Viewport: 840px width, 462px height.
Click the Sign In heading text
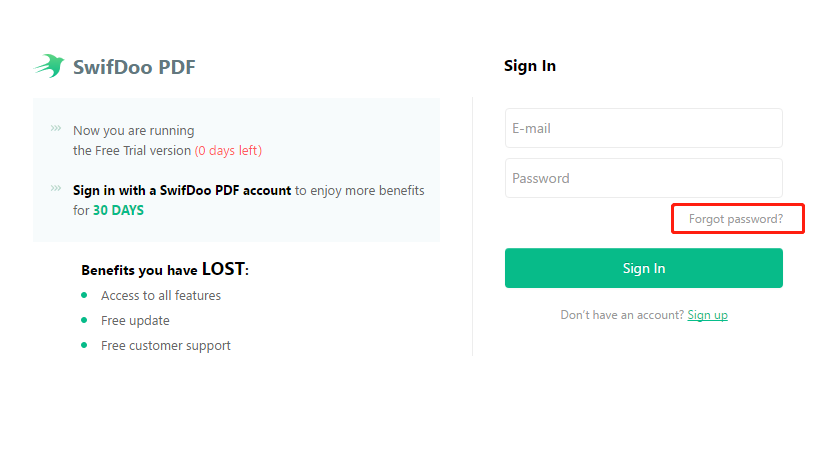(x=530, y=65)
